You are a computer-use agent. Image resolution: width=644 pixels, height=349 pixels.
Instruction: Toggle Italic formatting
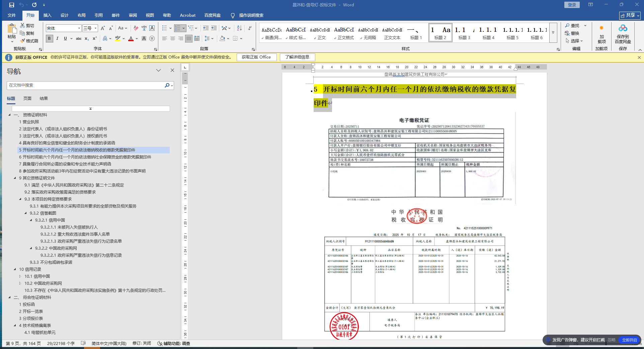point(57,38)
